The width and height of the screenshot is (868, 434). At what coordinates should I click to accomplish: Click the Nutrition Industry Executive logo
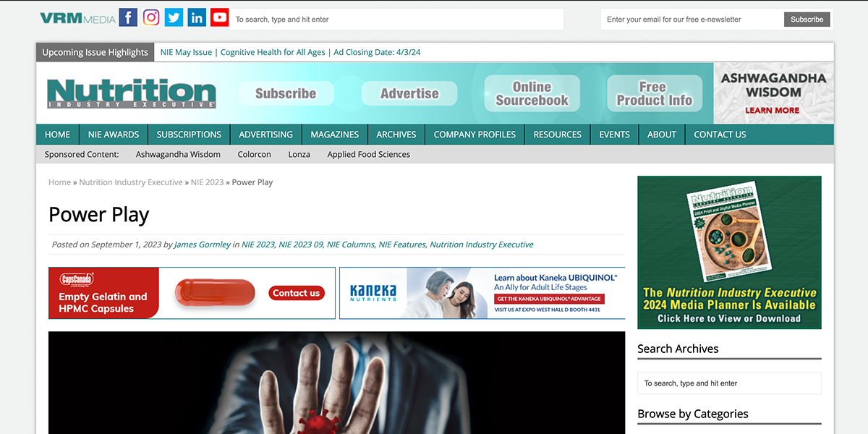coord(132,93)
